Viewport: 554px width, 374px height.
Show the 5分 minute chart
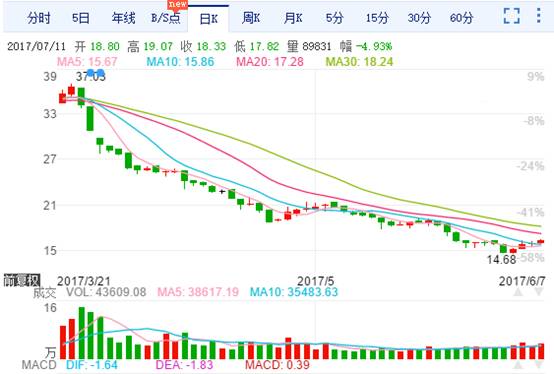pyautogui.click(x=334, y=18)
